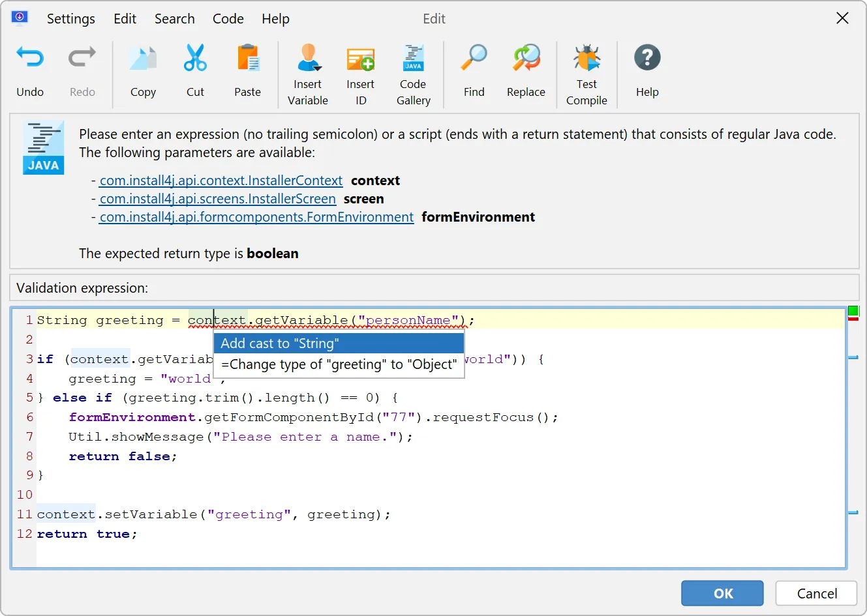Choose Change type of "greeting" to "Object"
The height and width of the screenshot is (616, 867).
339,364
